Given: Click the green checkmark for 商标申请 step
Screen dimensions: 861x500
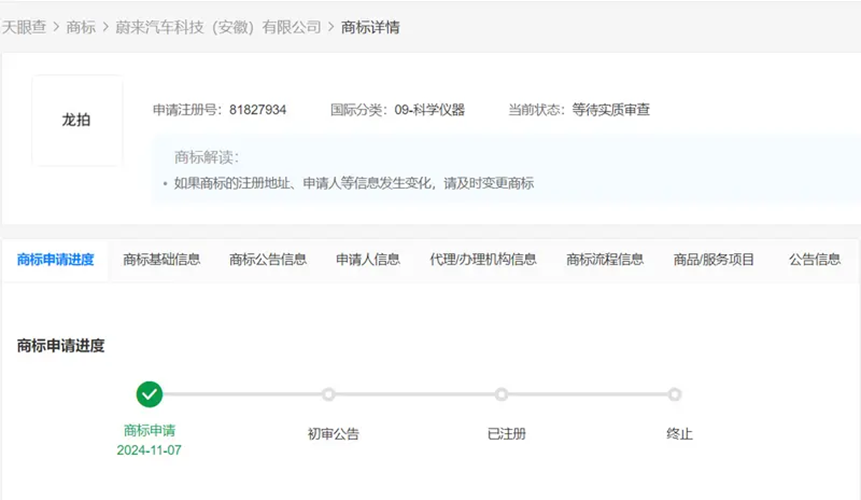Looking at the screenshot, I should [x=149, y=394].
